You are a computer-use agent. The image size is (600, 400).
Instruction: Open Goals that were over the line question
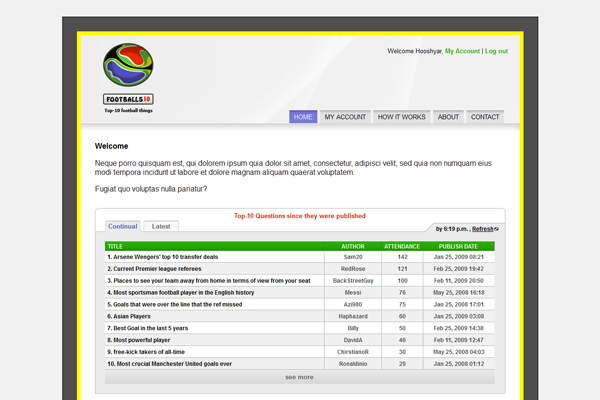175,304
